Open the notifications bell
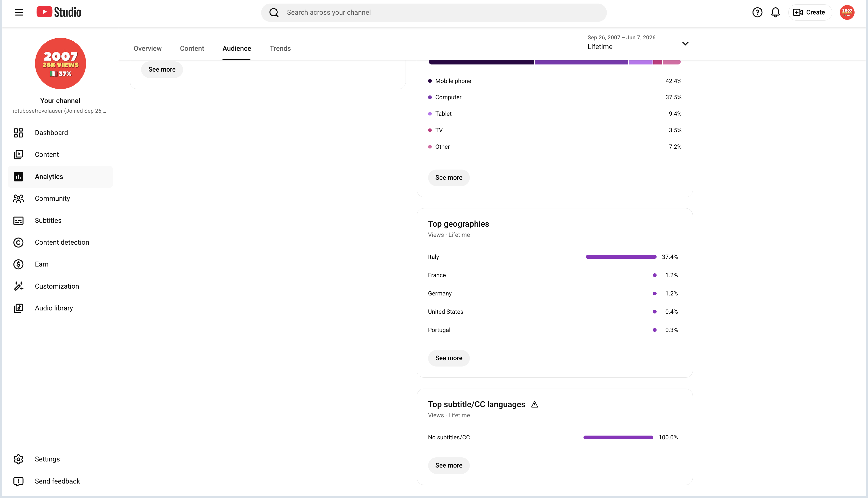 click(x=775, y=12)
